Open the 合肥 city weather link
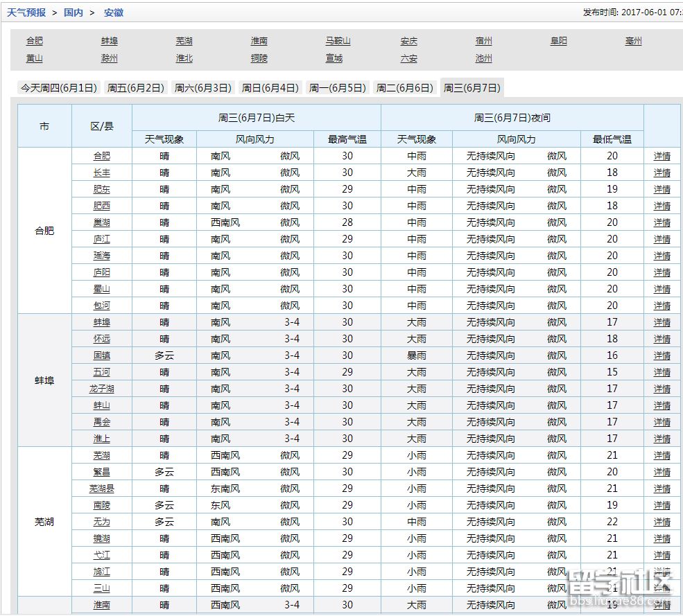Screen dimensions: 683x616 point(35,41)
